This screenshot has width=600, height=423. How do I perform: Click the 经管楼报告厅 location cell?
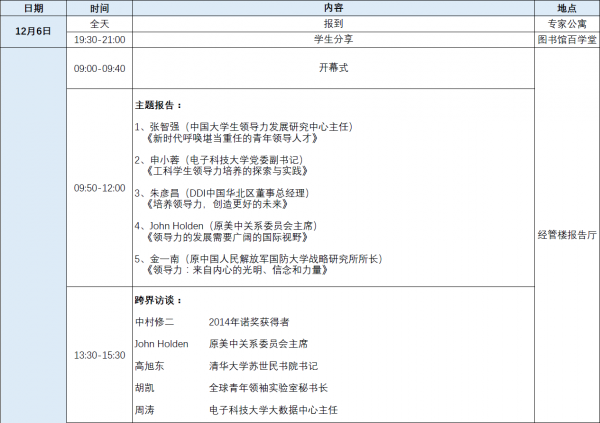click(566, 236)
